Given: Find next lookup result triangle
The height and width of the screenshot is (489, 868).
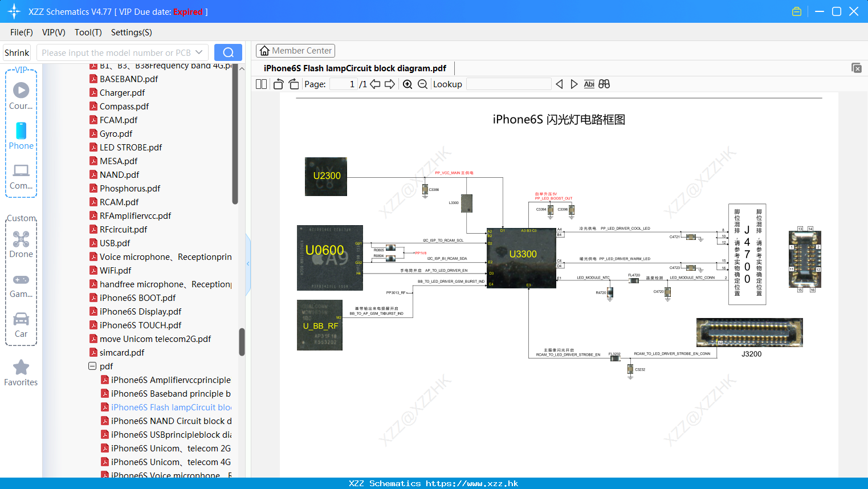Looking at the screenshot, I should coord(574,84).
